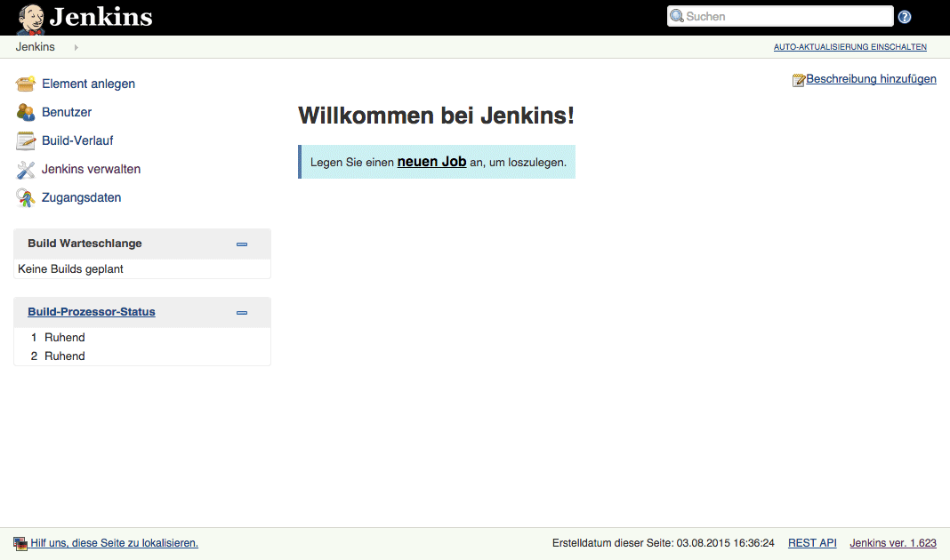The height and width of the screenshot is (560, 950).
Task: Click Beschreibung hinzufügen link
Action: [871, 79]
